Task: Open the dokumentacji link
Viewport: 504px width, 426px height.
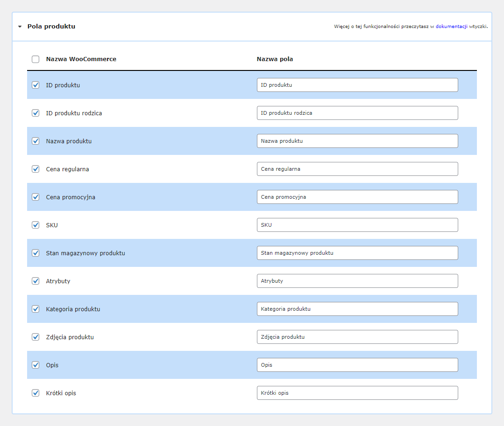Action: pos(451,27)
